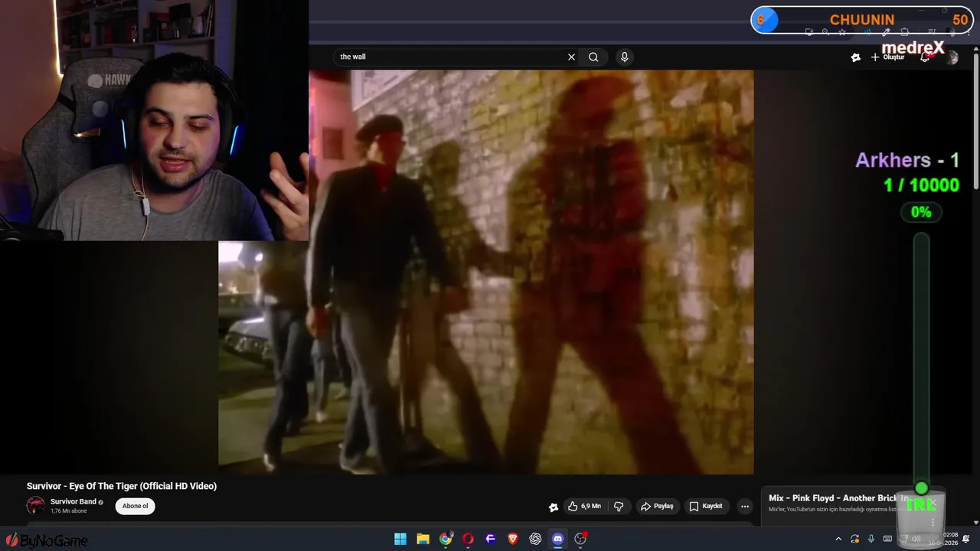Clear the YouTube search box text
Image resolution: width=980 pixels, height=551 pixels.
click(571, 57)
